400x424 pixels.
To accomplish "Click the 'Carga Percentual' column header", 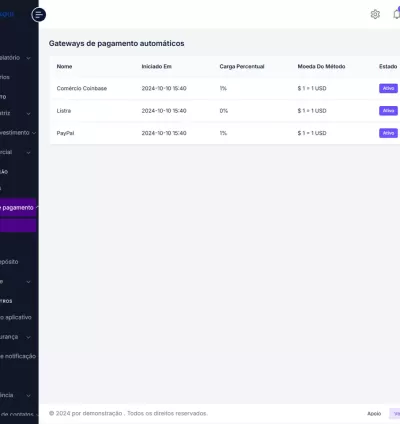I will click(x=242, y=67).
